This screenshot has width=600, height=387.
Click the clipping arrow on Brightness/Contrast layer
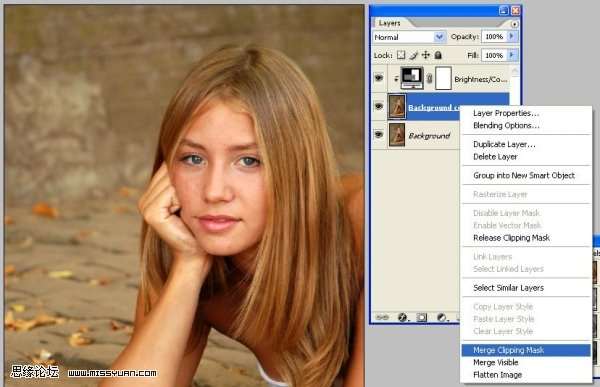[x=396, y=78]
